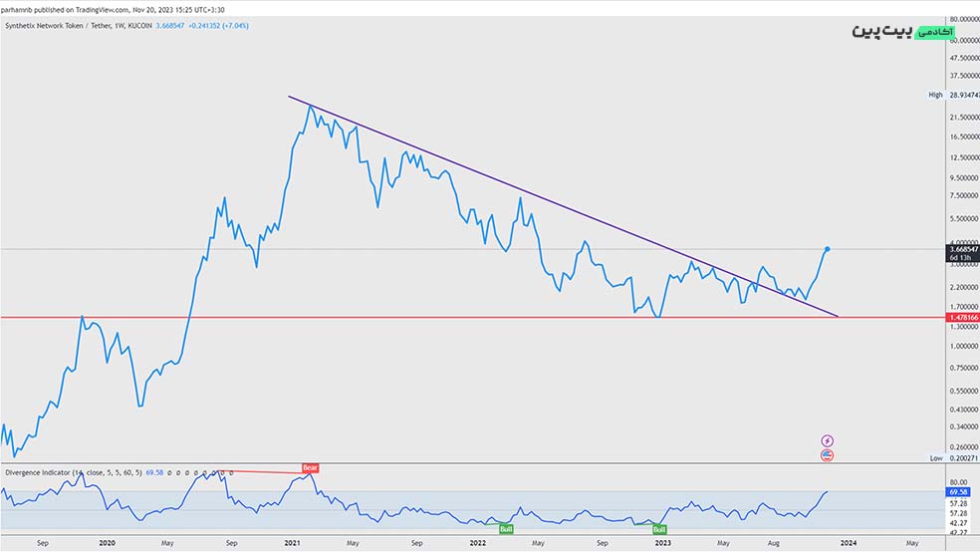Click the blue dot at the price line end
Image resolution: width=980 pixels, height=552 pixels.
828,248
